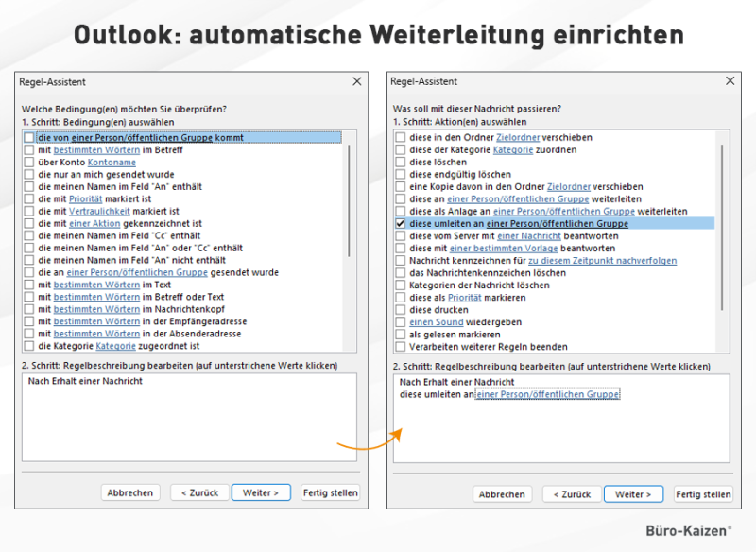The image size is (756, 552).
Task: Check condition "die nur an mich gesendet wurde"
Action: pos(28,175)
